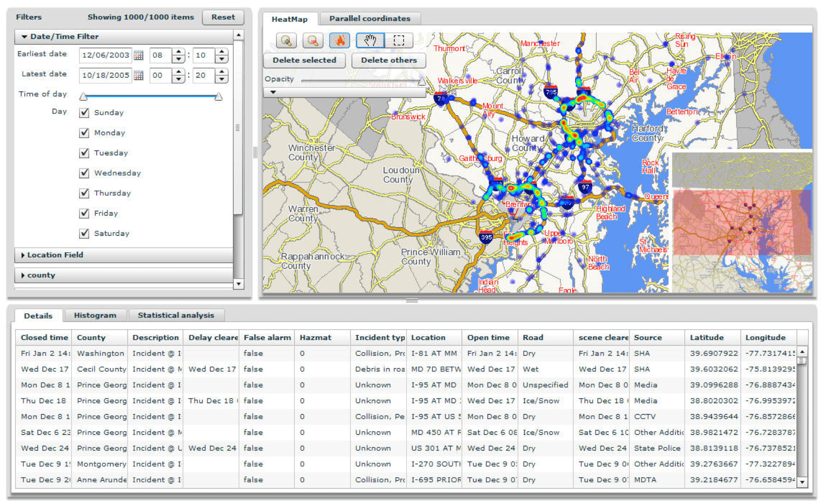Screen dimensions: 824x504
Task: Sort the table by the County column header
Action: tap(90, 337)
